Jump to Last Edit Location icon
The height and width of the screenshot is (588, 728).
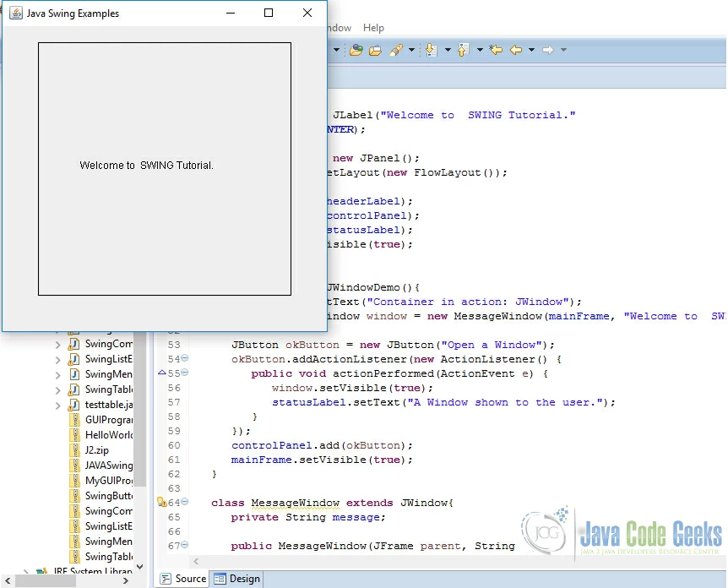pos(496,49)
